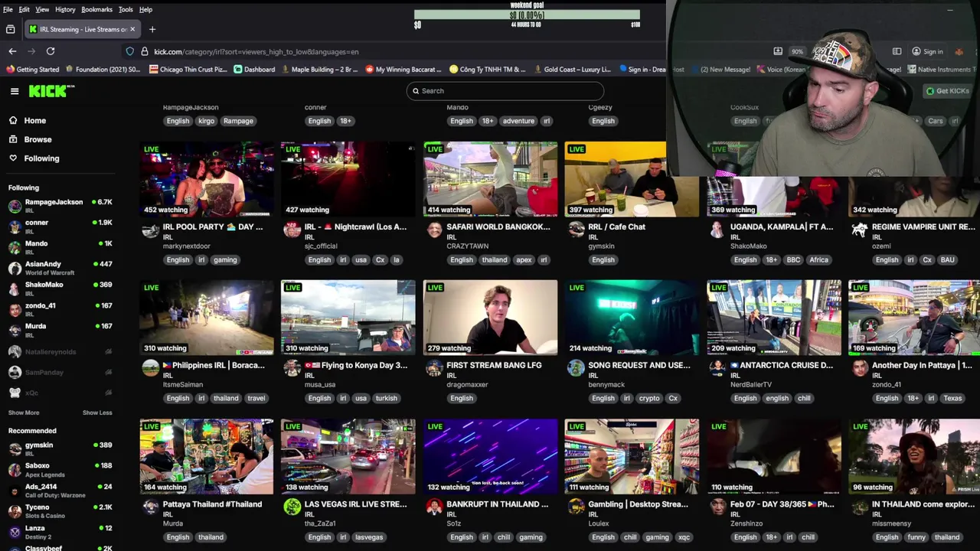Viewport: 980px width, 551px height.
Task: Open ShakoMako avatar in sidebar
Action: tap(15, 289)
